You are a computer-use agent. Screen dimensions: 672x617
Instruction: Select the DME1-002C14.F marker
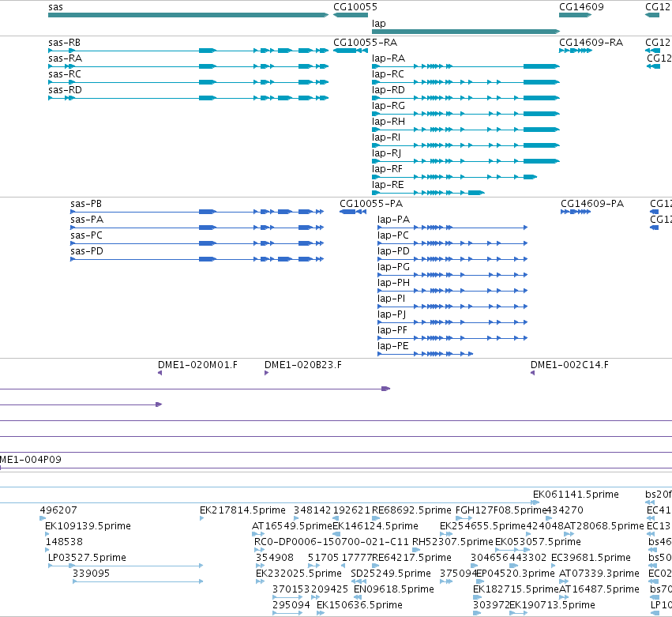click(x=533, y=373)
